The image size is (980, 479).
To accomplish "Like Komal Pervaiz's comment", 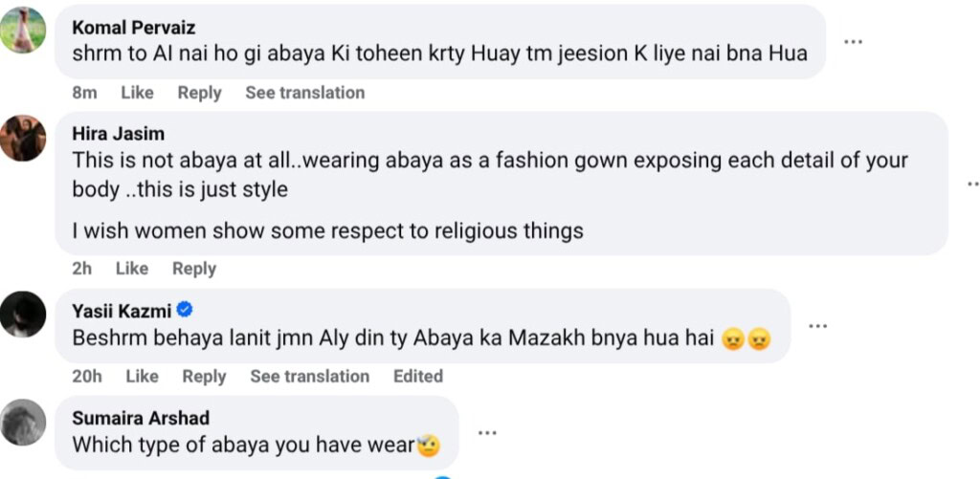I will tap(137, 93).
